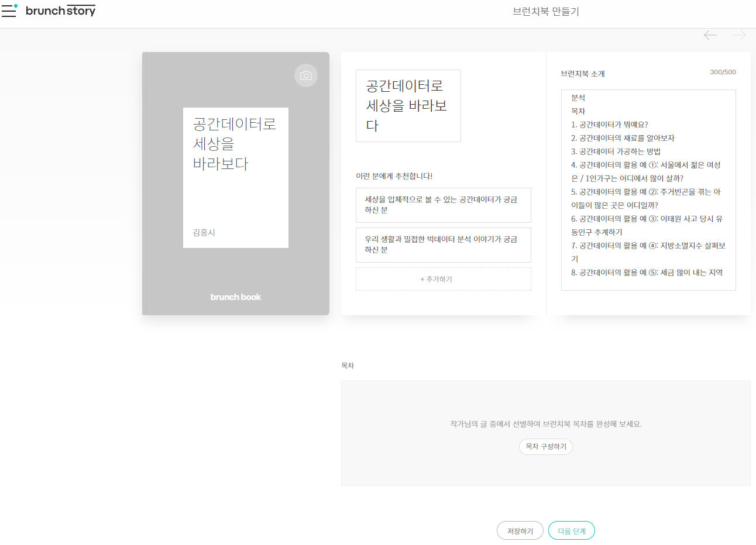Go to previous step arrow
The height and width of the screenshot is (545, 756).
pyautogui.click(x=710, y=35)
